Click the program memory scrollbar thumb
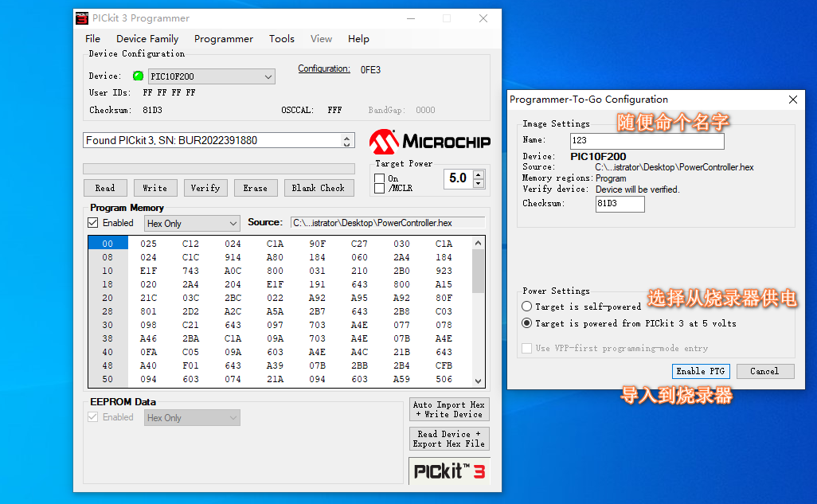Image resolution: width=817 pixels, height=504 pixels. click(x=479, y=271)
